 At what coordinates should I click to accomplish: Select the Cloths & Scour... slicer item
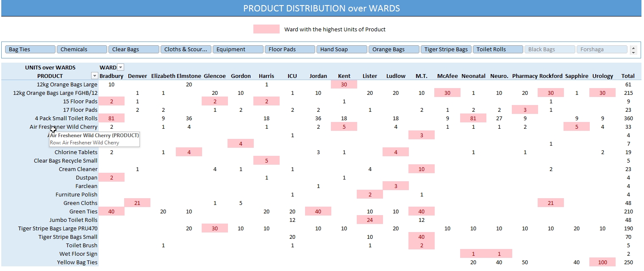[x=186, y=50]
